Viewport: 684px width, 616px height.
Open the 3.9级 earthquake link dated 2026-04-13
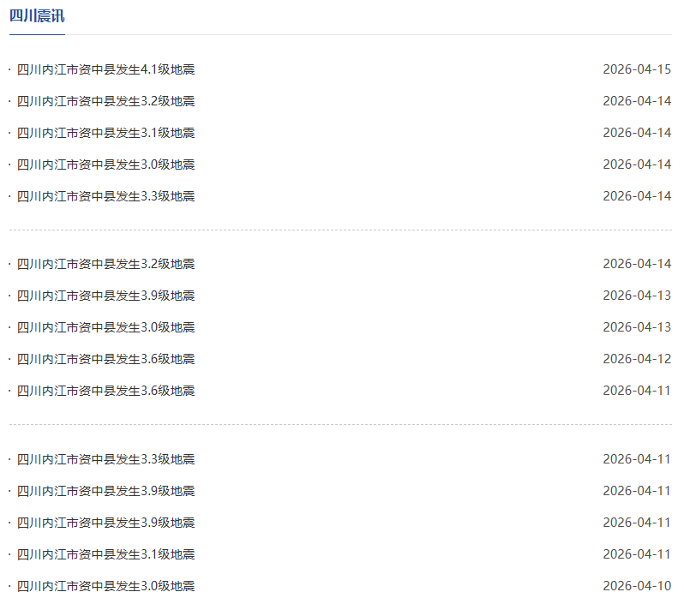coord(105,296)
